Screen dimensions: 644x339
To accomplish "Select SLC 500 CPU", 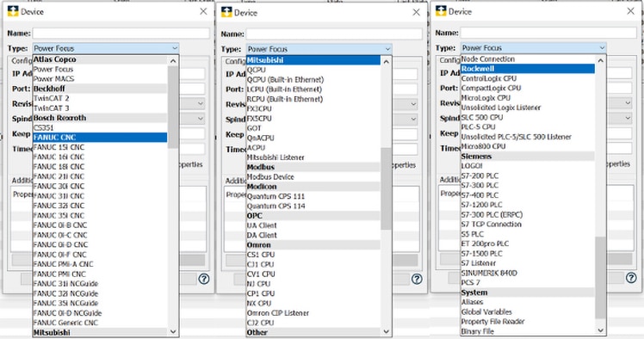I will pos(482,117).
